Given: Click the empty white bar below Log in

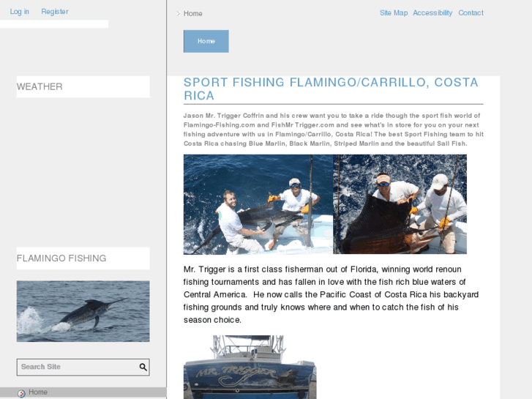Looking at the screenshot, I should (54, 23).
